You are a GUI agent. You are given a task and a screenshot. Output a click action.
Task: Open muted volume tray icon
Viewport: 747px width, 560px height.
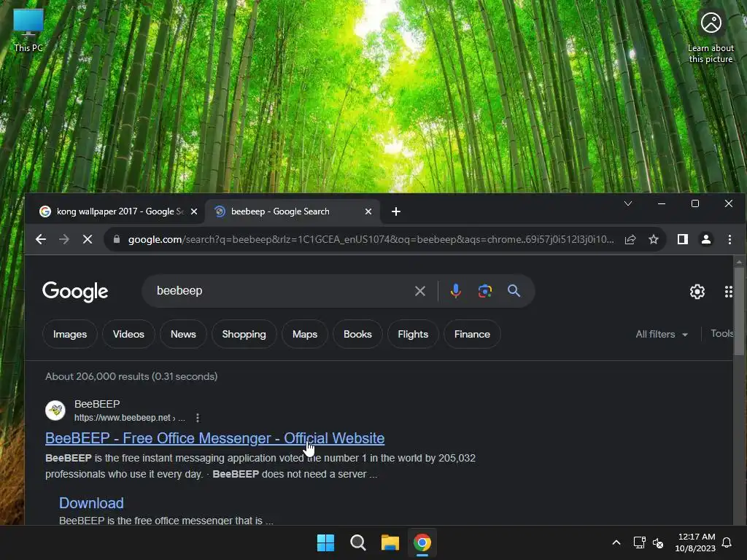(x=658, y=542)
